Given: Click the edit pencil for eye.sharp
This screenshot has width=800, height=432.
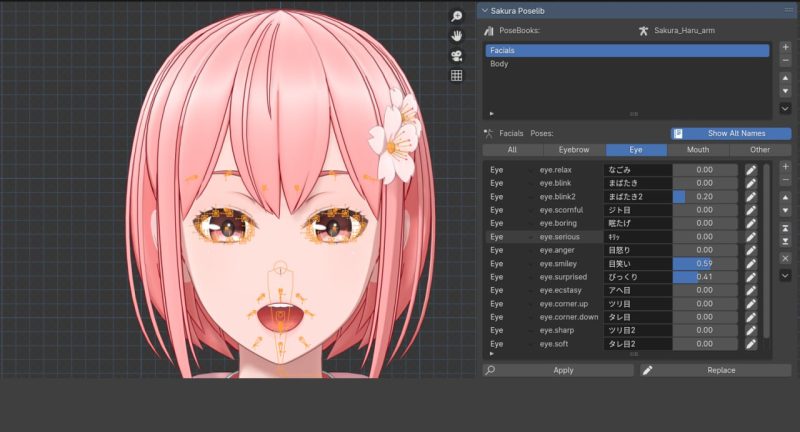Looking at the screenshot, I should (751, 331).
